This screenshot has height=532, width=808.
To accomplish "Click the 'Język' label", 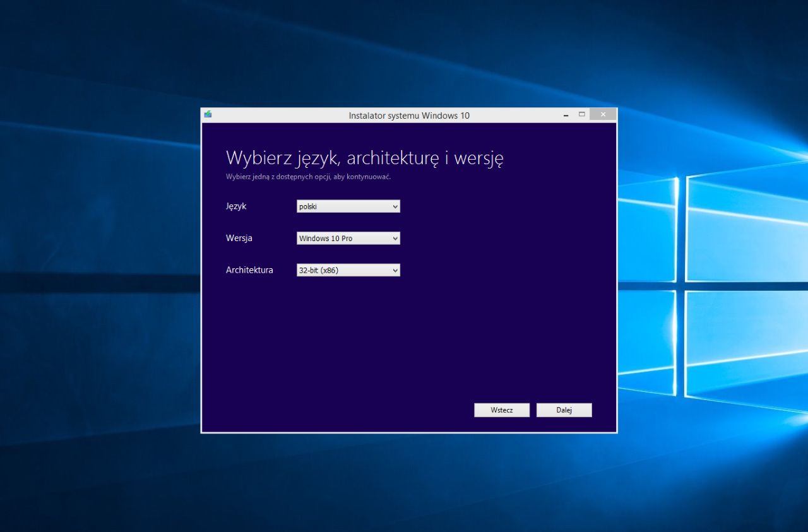I will [236, 206].
